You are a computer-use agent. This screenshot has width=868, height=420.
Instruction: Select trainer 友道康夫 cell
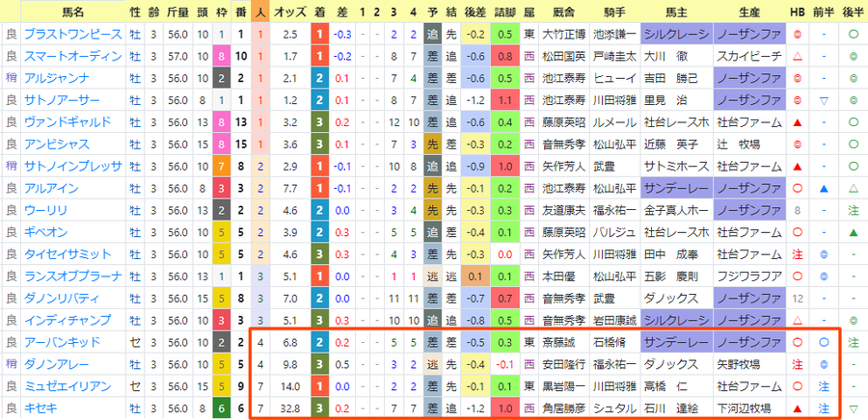click(563, 211)
